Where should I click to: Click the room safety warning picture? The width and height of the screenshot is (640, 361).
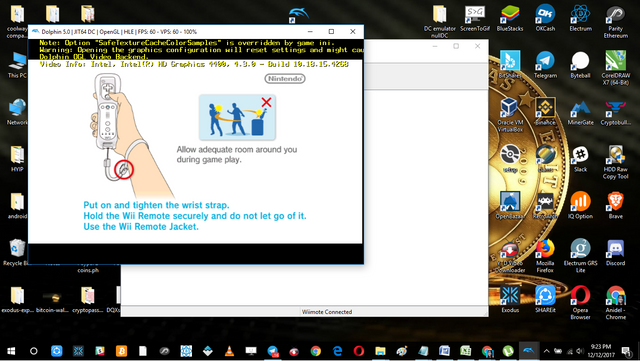[x=237, y=117]
